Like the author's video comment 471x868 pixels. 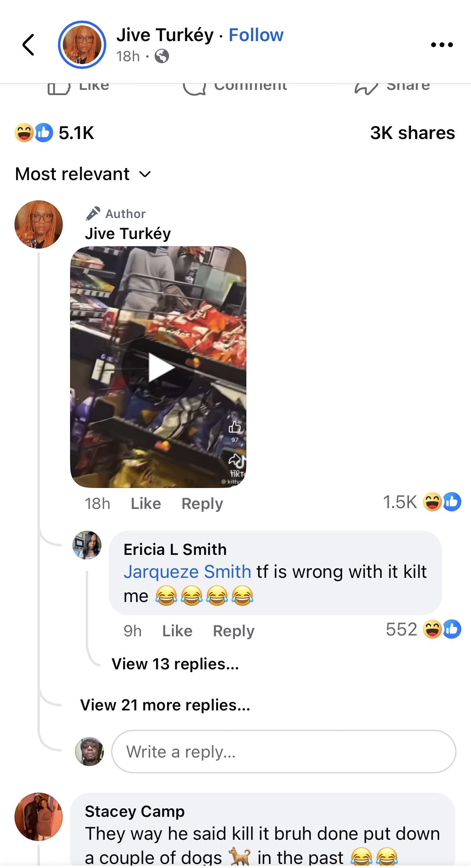click(x=146, y=504)
